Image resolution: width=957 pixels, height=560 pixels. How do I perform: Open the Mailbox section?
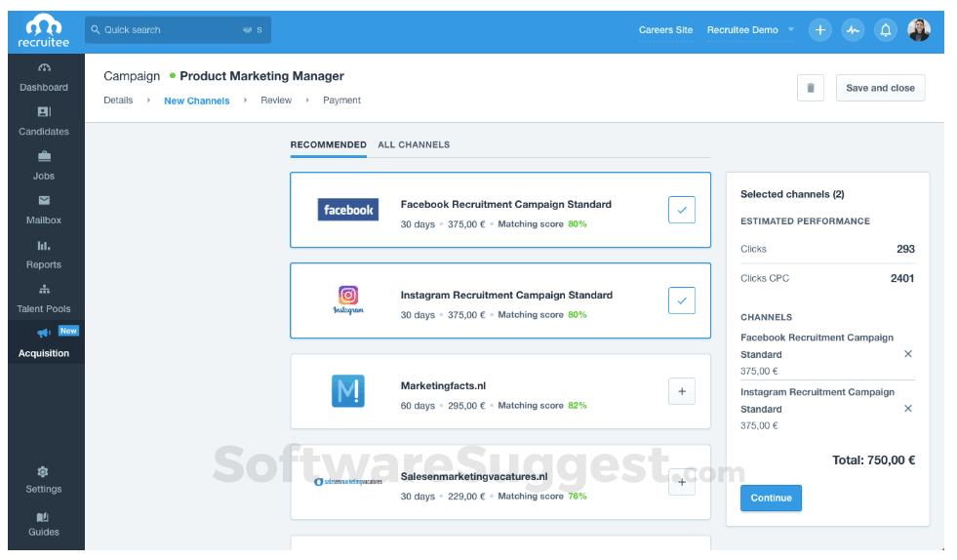coord(44,211)
